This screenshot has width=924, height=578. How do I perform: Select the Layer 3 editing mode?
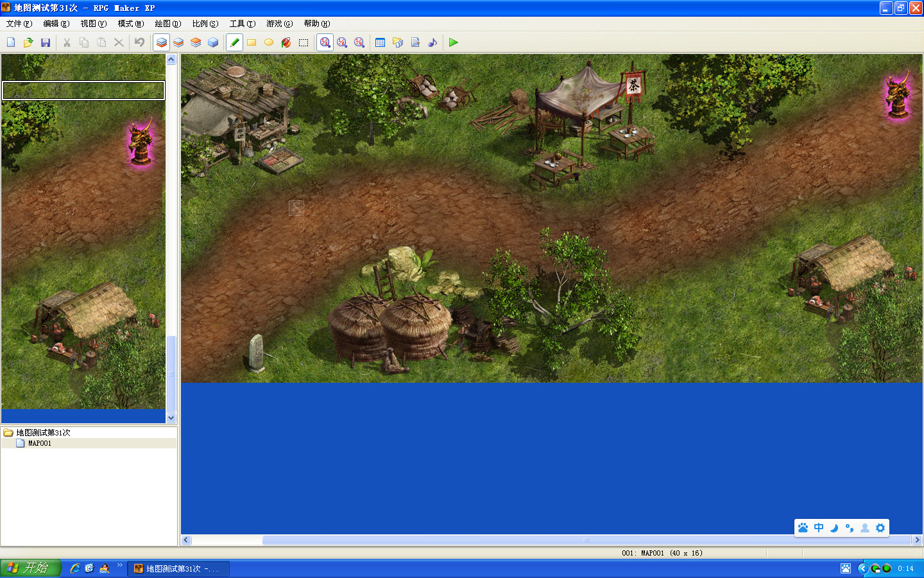tap(196, 42)
